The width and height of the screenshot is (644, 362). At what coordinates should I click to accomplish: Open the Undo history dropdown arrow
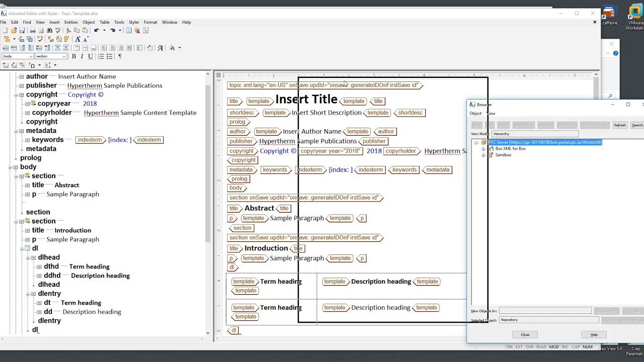click(104, 30)
